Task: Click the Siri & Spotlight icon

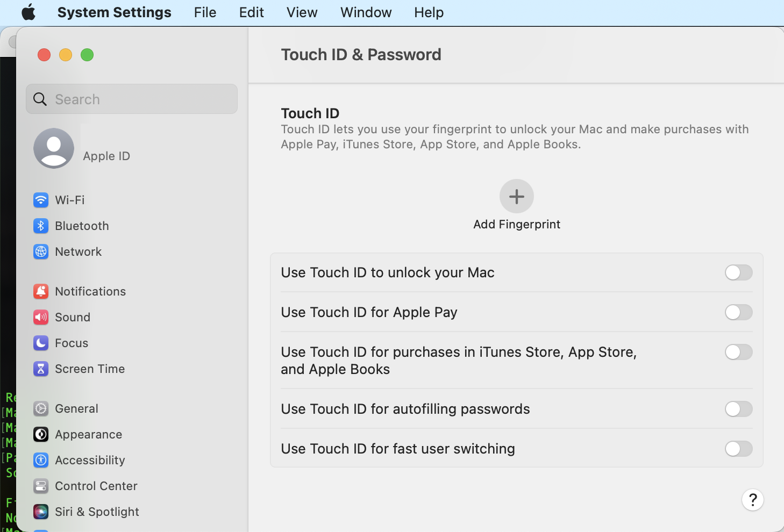Action: tap(41, 512)
